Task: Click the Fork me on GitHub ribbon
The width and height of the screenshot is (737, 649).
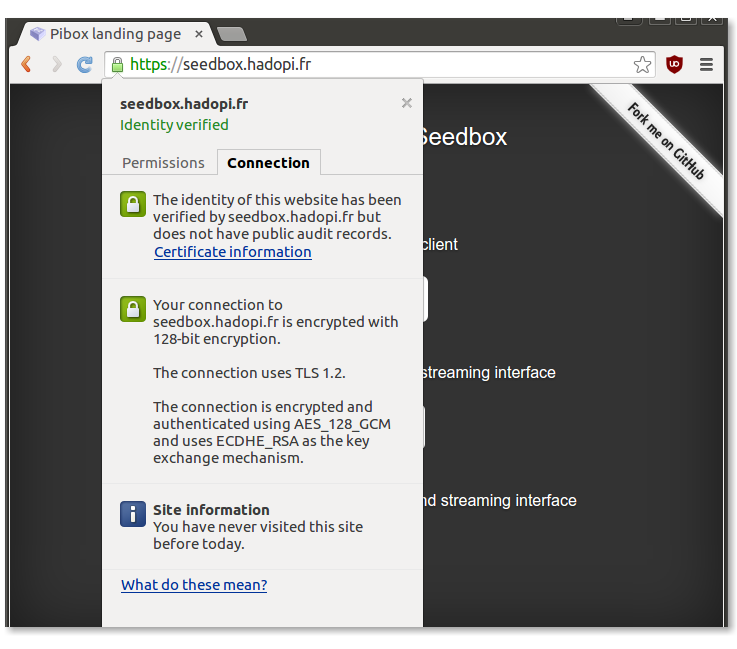Action: point(667,141)
